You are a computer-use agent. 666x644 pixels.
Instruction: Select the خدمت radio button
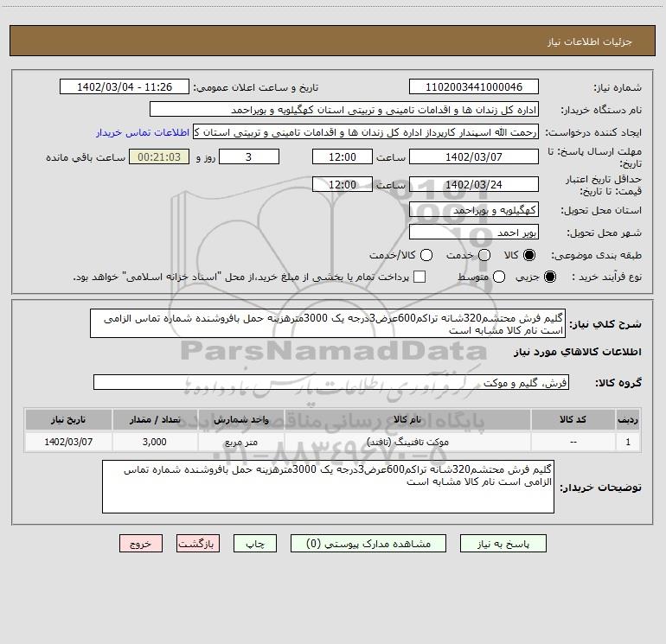484,255
